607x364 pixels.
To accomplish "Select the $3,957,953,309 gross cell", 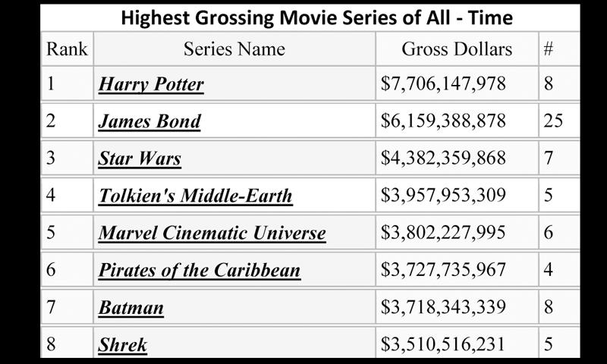I will 457,195.
